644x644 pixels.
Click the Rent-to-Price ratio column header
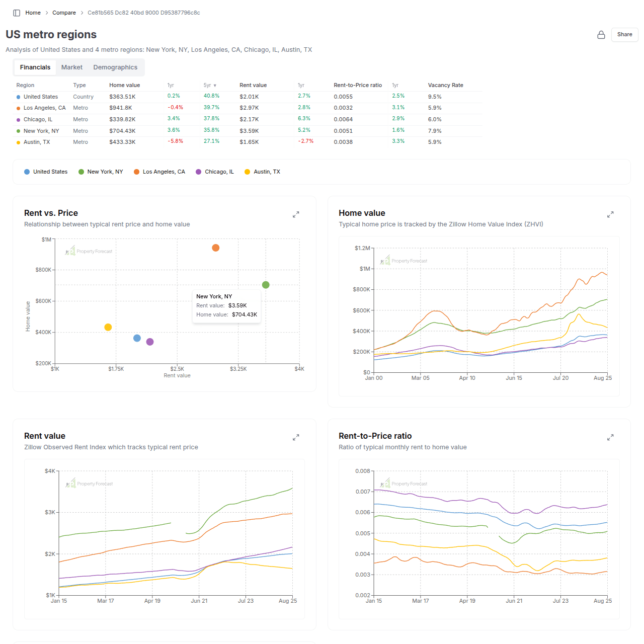point(358,85)
